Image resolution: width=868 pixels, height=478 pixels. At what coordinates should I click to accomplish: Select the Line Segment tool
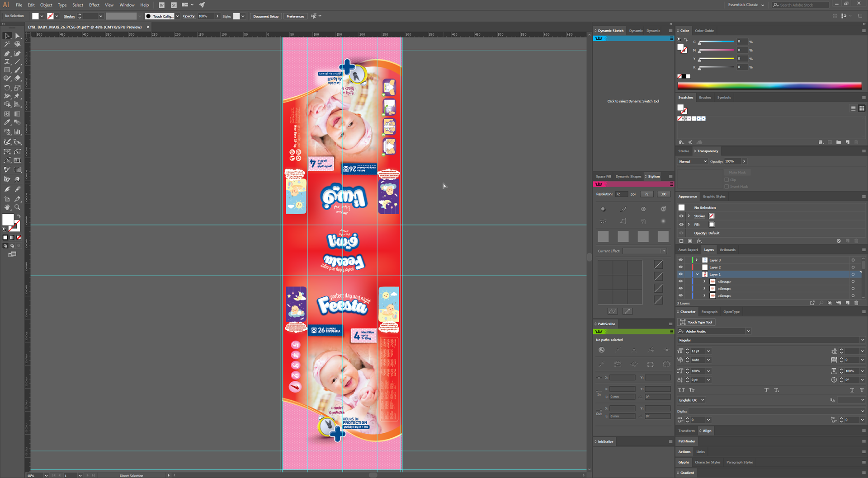click(x=18, y=61)
